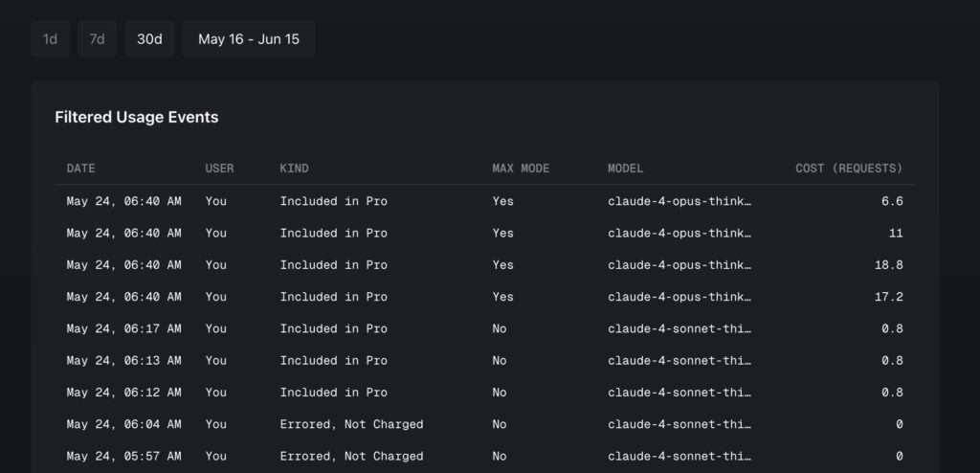Select the 1d time range button

(50, 39)
